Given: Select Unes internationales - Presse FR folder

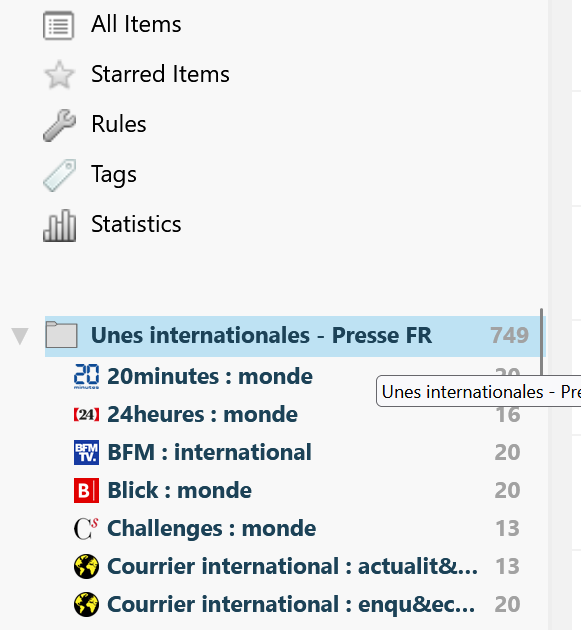Looking at the screenshot, I should [295, 336].
